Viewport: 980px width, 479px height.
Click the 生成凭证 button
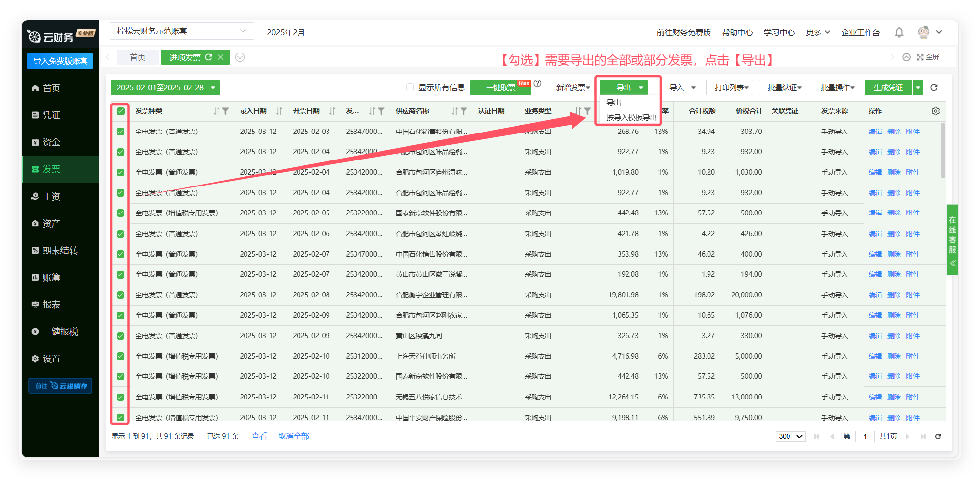888,88
